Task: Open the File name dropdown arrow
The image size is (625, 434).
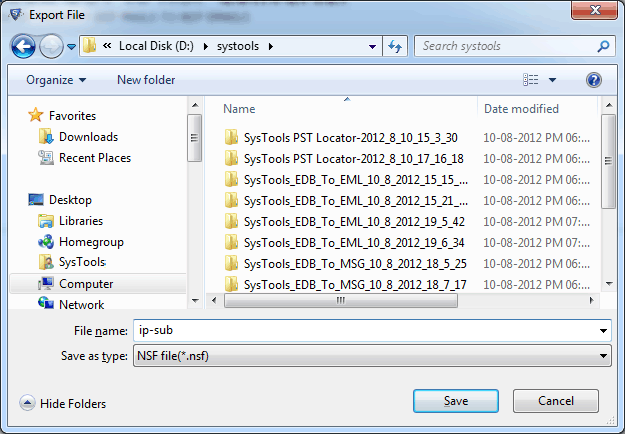Action: tap(603, 331)
